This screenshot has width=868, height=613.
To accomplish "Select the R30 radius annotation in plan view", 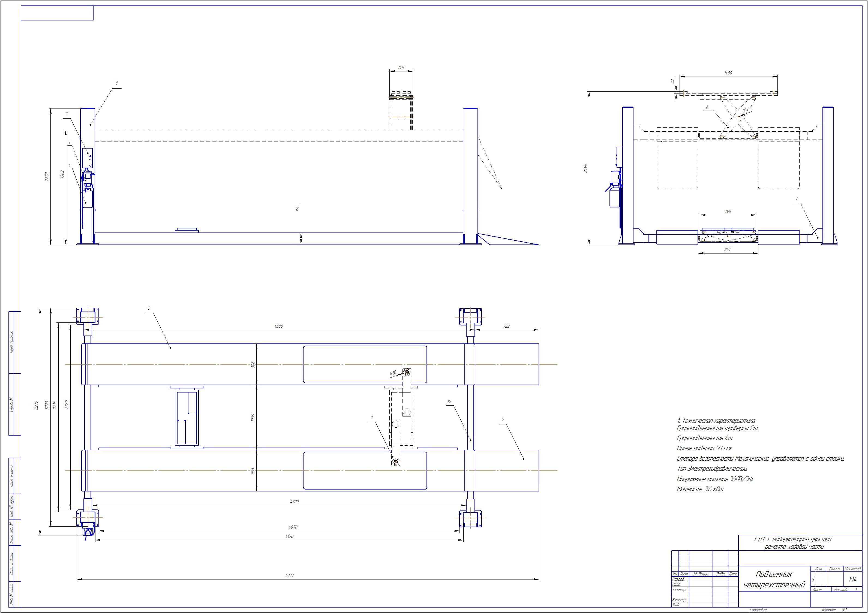I will 393,373.
